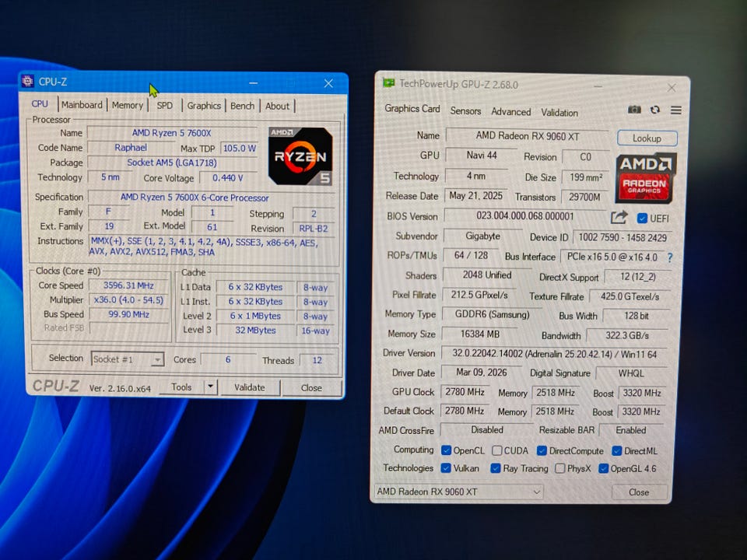This screenshot has width=747, height=560.
Task: Click the Subvendor value Gigabyte
Action: [482, 236]
